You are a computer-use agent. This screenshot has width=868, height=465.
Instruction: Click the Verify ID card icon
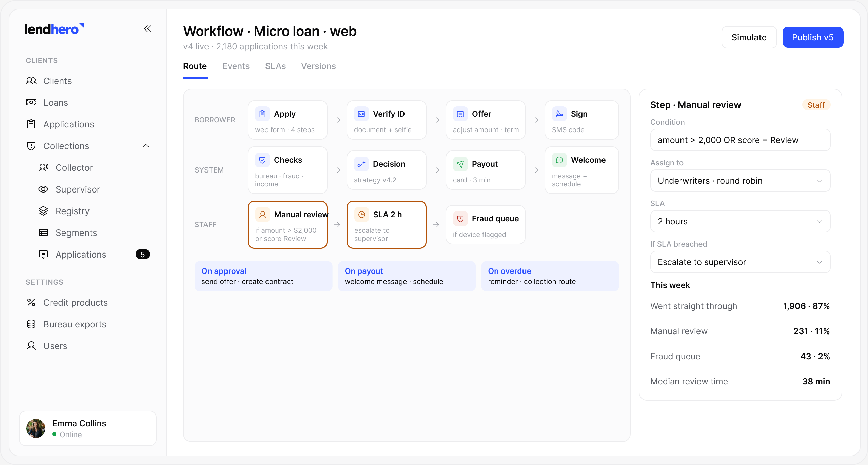pyautogui.click(x=361, y=114)
